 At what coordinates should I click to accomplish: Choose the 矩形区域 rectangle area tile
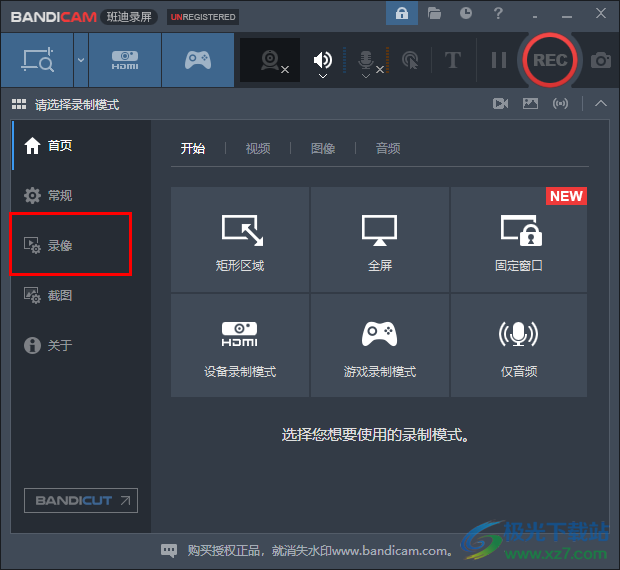pyautogui.click(x=240, y=240)
